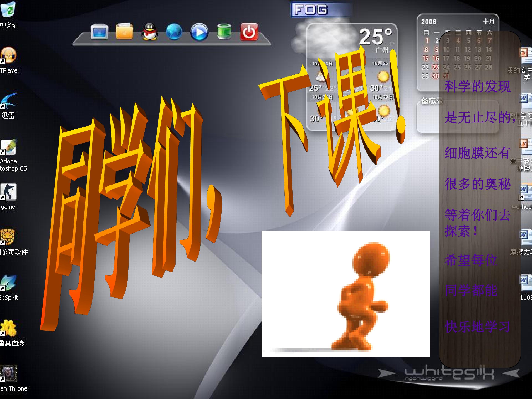Open the monitor icon in the dock
532x399 pixels.
99,32
